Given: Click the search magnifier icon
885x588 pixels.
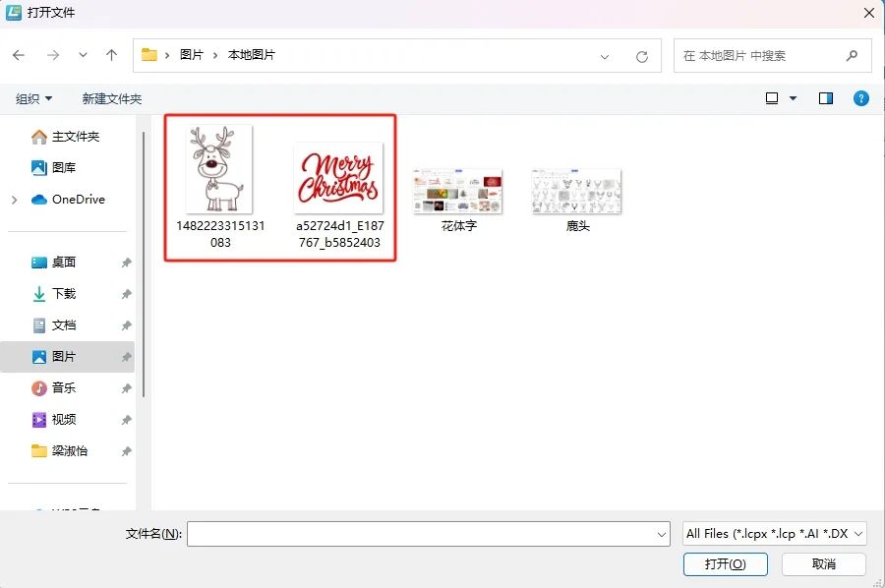Looking at the screenshot, I should 852,55.
